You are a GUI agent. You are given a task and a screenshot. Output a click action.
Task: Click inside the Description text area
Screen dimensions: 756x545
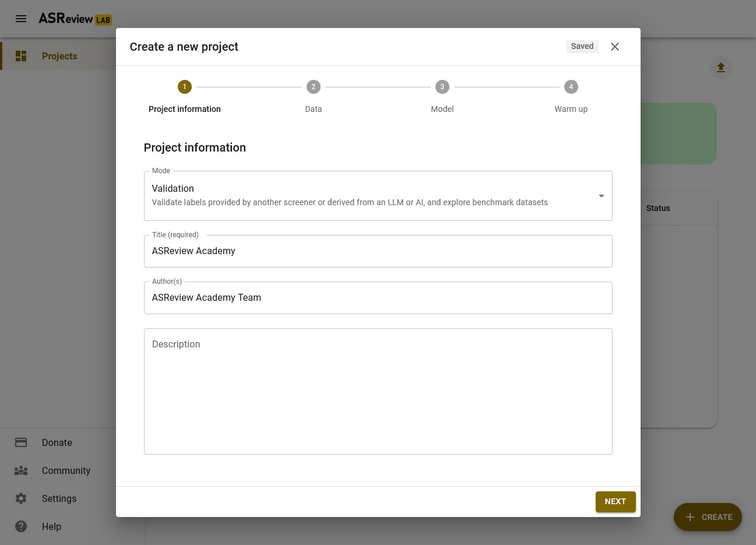(378, 391)
